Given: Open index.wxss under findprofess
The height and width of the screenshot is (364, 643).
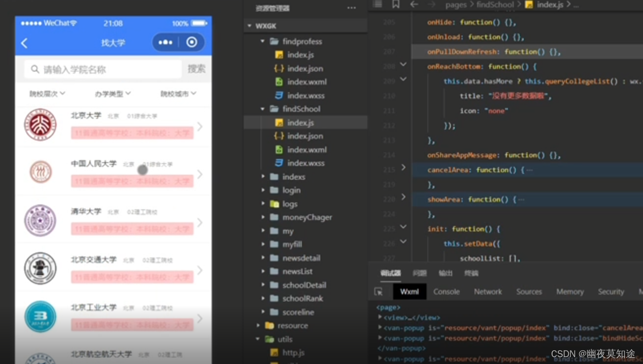Looking at the screenshot, I should tap(305, 95).
